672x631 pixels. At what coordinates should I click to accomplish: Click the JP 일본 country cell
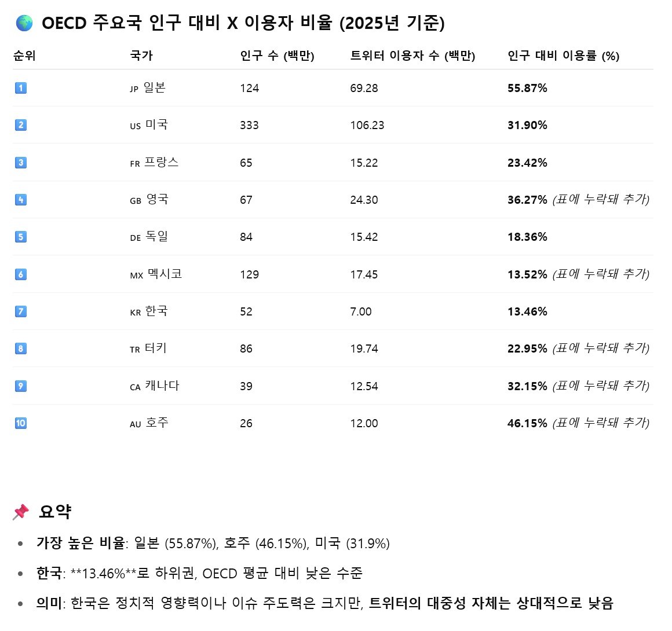click(148, 88)
